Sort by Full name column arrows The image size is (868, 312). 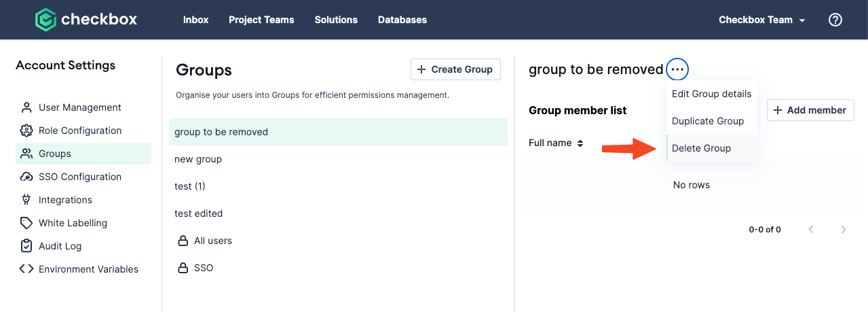pos(580,143)
